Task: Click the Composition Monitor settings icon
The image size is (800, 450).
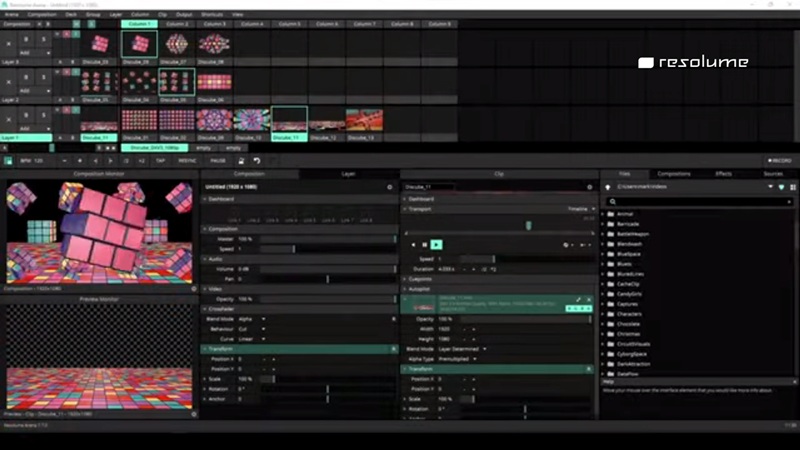Action: [x=194, y=288]
